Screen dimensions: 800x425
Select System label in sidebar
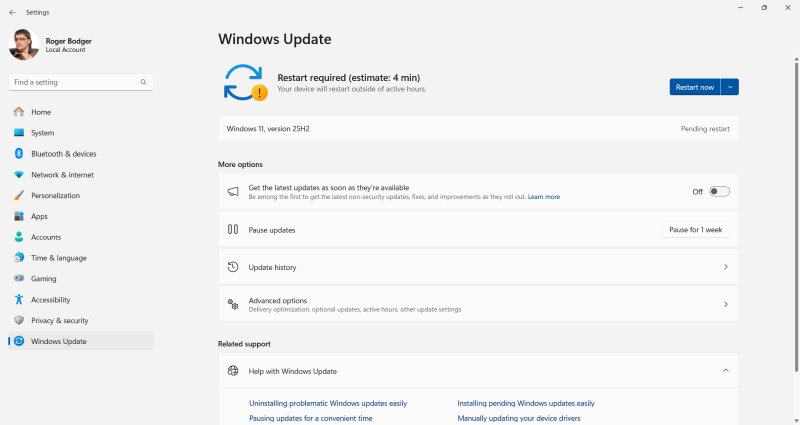42,133
